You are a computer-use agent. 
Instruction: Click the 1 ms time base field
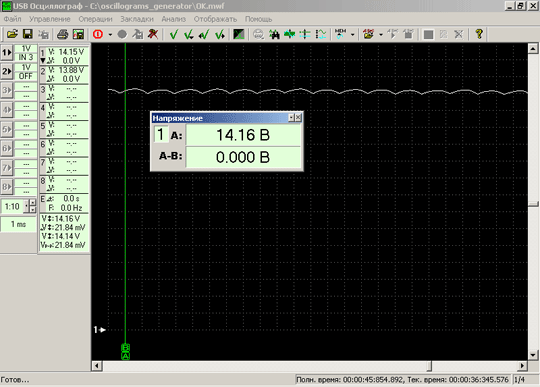pyautogui.click(x=18, y=224)
